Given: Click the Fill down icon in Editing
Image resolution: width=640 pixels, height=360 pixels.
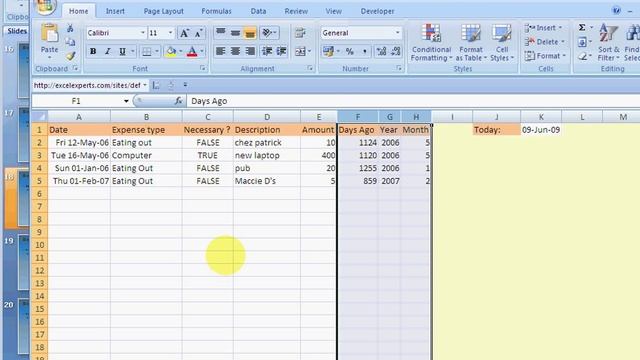Looking at the screenshot, I should 582,42.
